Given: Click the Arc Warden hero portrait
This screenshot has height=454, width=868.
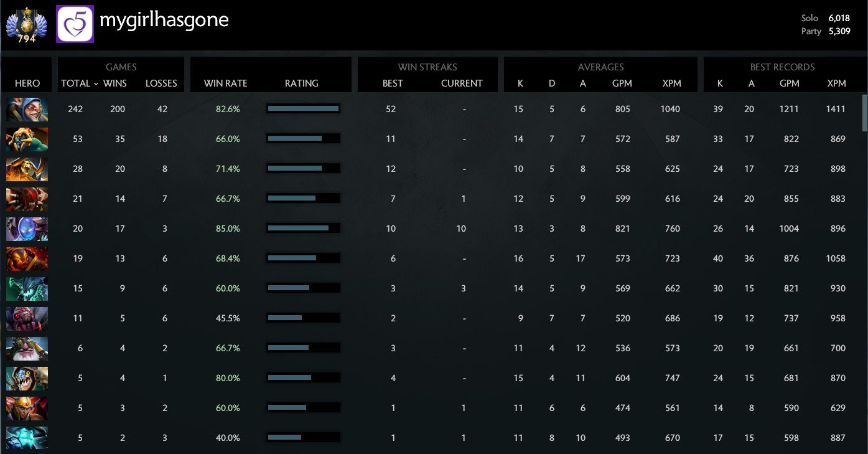Looking at the screenshot, I should (x=27, y=229).
